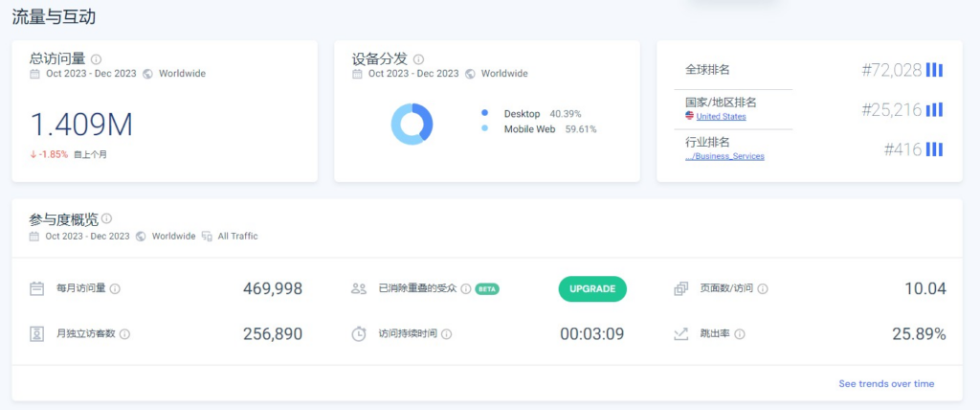Click globe icon in 设备分发 card
Screen dimensions: 980x410
[471, 74]
